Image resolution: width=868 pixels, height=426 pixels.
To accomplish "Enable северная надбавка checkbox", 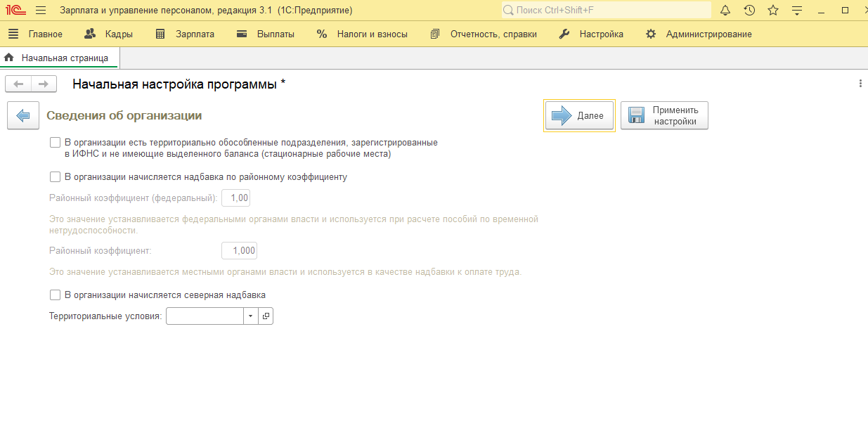I will pyautogui.click(x=56, y=295).
